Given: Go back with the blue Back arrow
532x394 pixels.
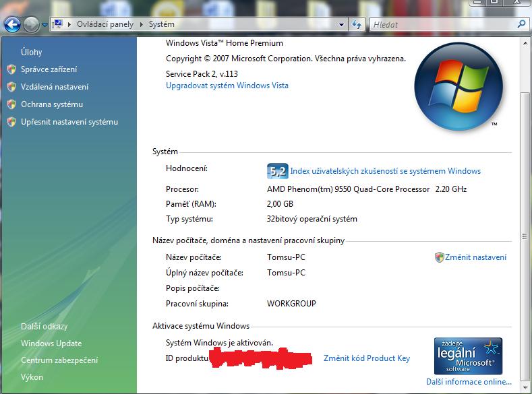Looking at the screenshot, I should tap(13, 24).
